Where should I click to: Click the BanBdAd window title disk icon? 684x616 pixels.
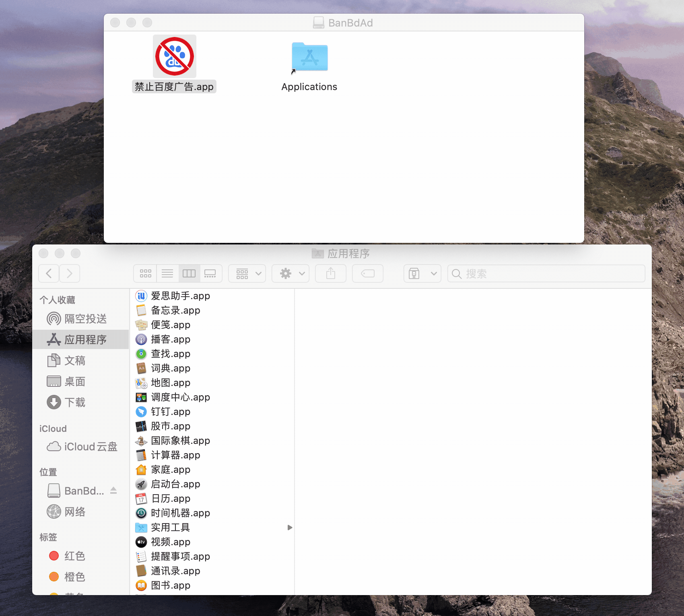pyautogui.click(x=319, y=23)
